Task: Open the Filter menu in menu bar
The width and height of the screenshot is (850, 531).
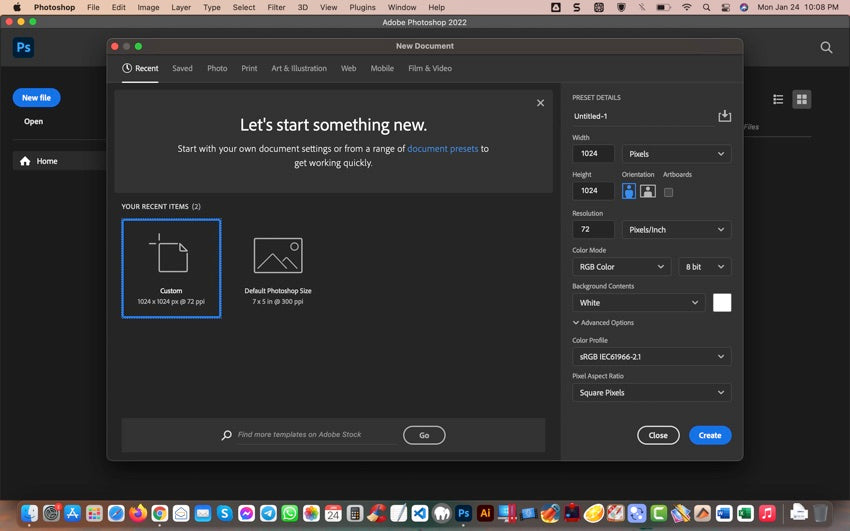Action: [276, 8]
